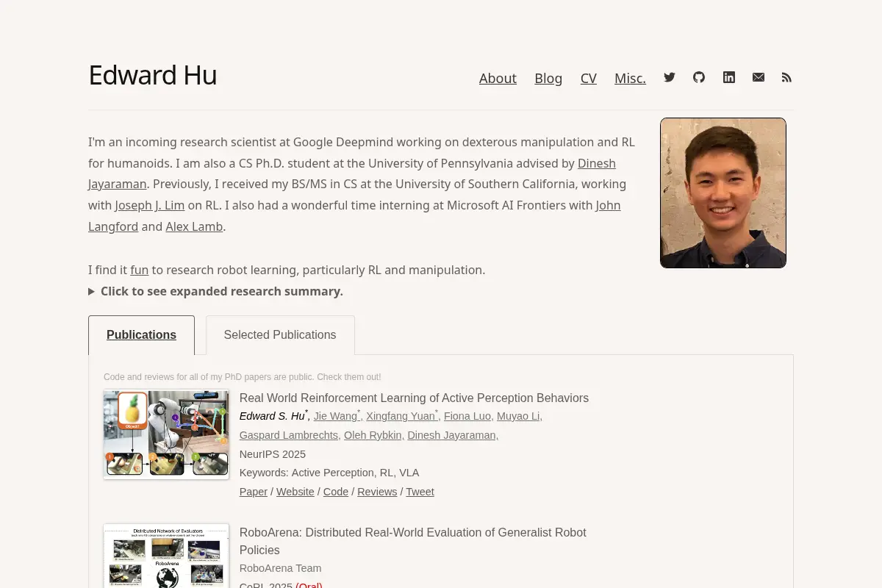Click the "Real World Reinforcement Learning" paper title
882x588 pixels.
pyautogui.click(x=414, y=398)
